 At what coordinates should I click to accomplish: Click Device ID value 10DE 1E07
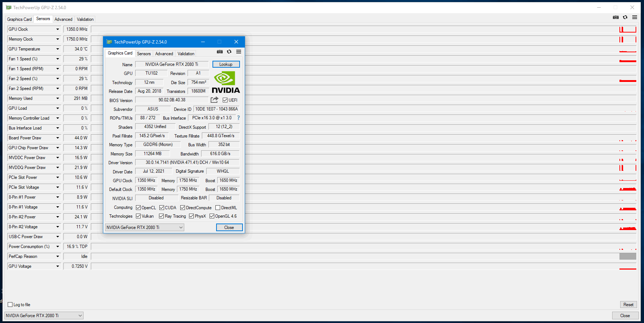[x=216, y=109]
